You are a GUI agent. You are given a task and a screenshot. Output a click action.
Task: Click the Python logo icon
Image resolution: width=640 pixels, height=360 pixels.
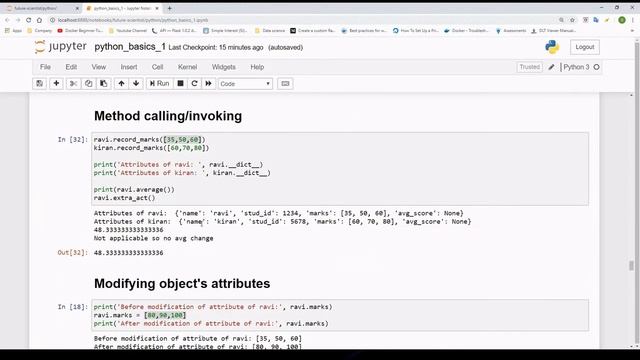coord(552,47)
